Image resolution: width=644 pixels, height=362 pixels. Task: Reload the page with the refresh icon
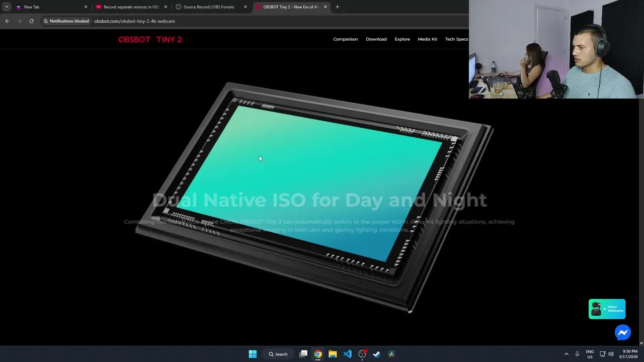click(31, 21)
